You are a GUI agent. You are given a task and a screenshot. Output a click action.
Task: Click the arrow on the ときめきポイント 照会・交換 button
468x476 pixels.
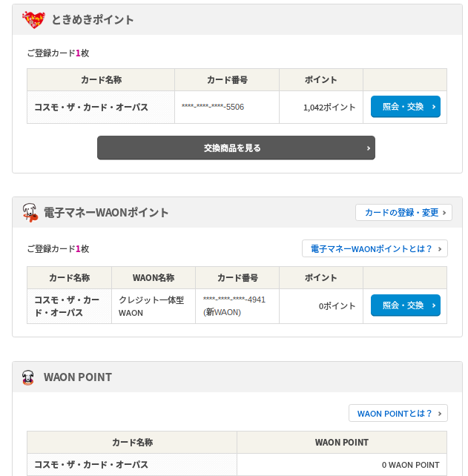(x=434, y=107)
